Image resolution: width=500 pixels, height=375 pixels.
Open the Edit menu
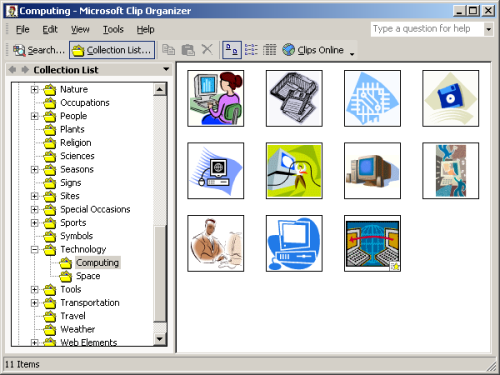[50, 29]
